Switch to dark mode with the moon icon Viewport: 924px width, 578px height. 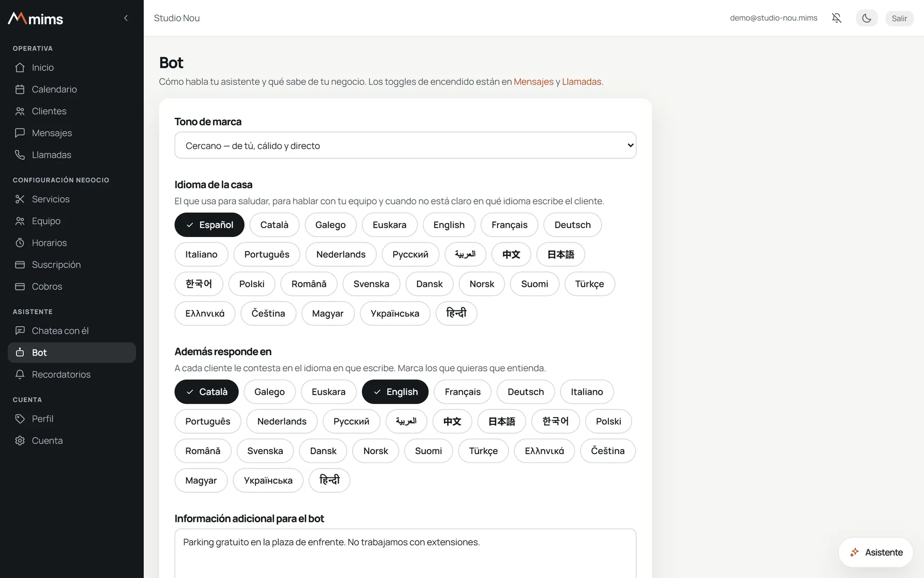[x=867, y=18]
